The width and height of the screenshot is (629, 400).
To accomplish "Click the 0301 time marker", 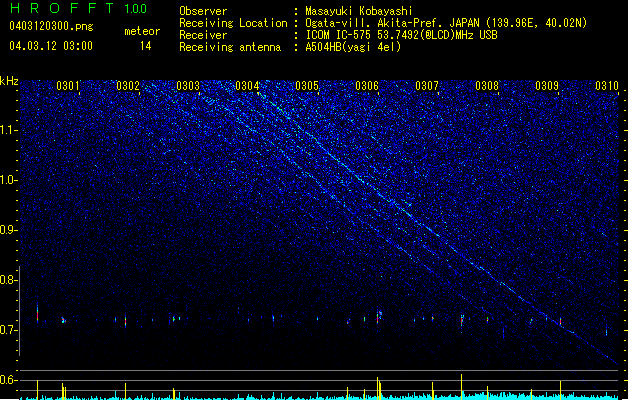I will point(68,86).
